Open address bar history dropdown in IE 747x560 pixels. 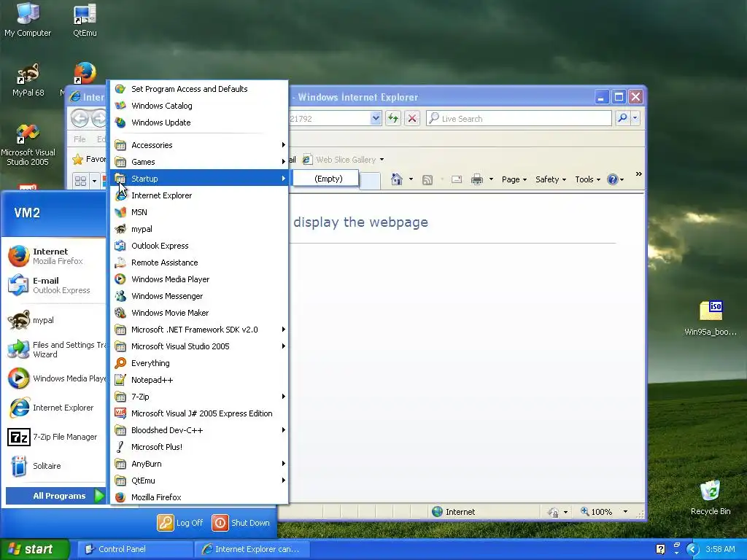[376, 118]
